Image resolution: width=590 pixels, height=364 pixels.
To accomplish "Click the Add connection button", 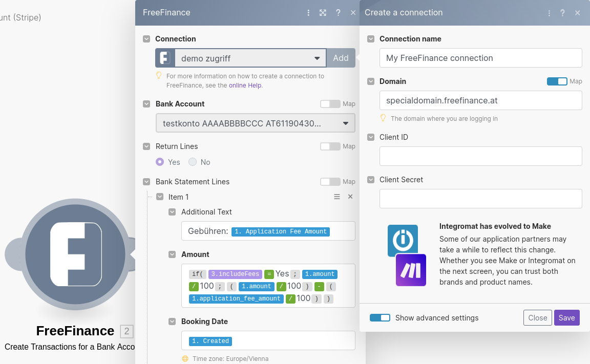I will click(341, 58).
